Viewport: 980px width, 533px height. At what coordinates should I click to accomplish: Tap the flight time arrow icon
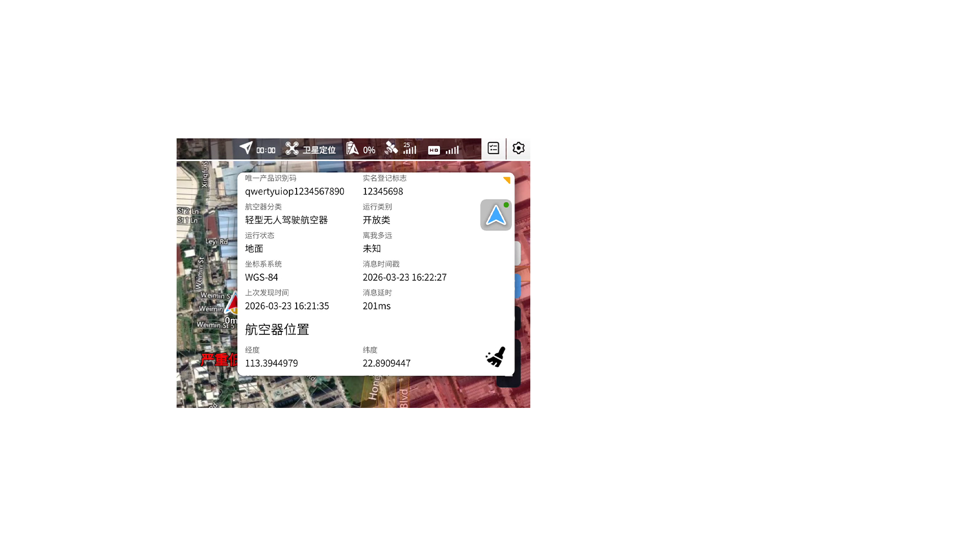pos(246,148)
